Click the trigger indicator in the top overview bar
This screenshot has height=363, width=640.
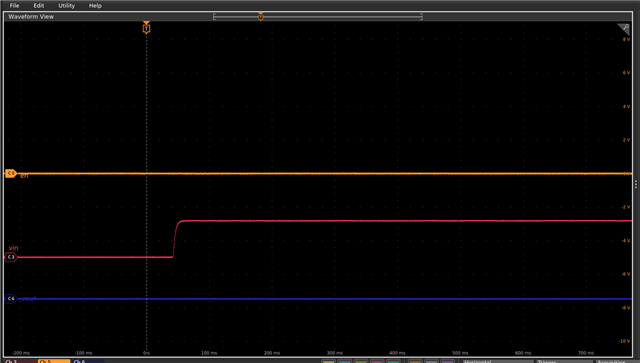260,16
